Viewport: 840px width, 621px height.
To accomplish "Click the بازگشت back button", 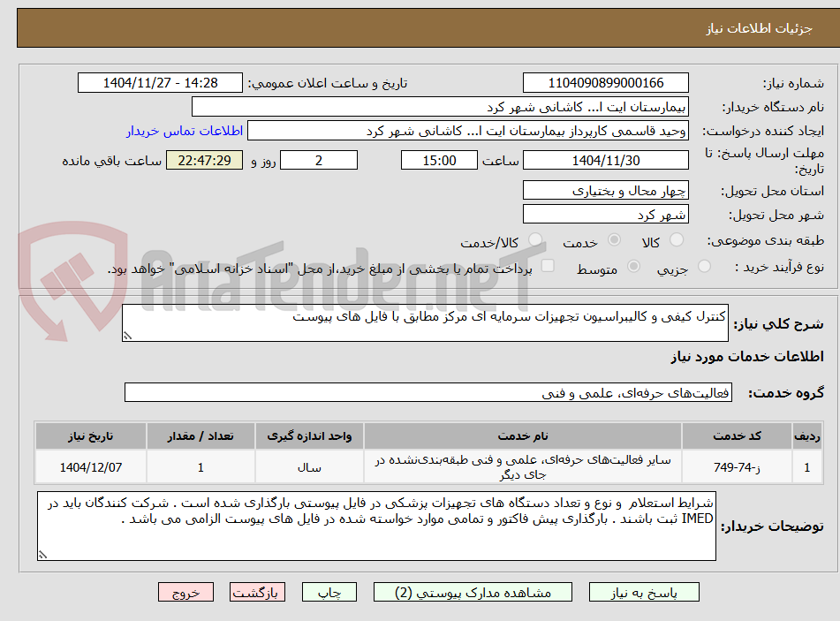I will (257, 593).
